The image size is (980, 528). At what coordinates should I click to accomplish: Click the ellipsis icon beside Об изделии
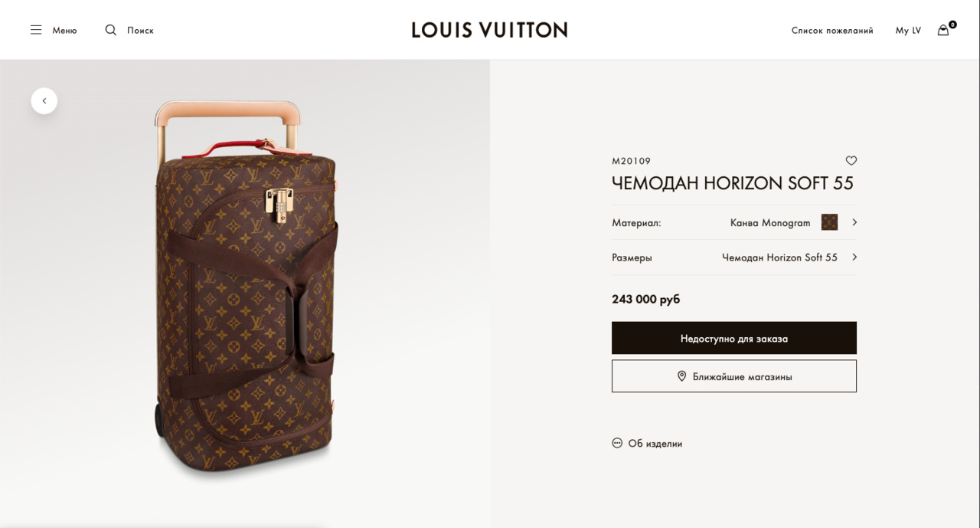[617, 443]
